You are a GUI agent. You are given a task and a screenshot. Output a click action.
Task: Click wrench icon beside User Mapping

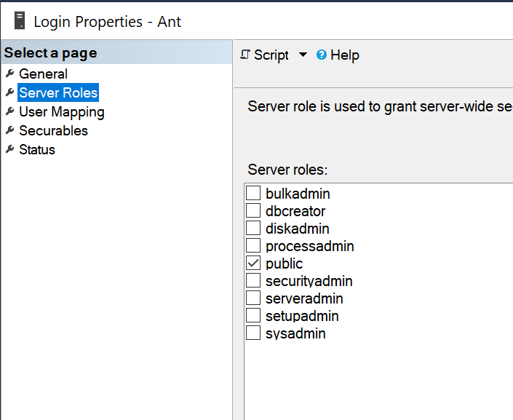pos(9,111)
